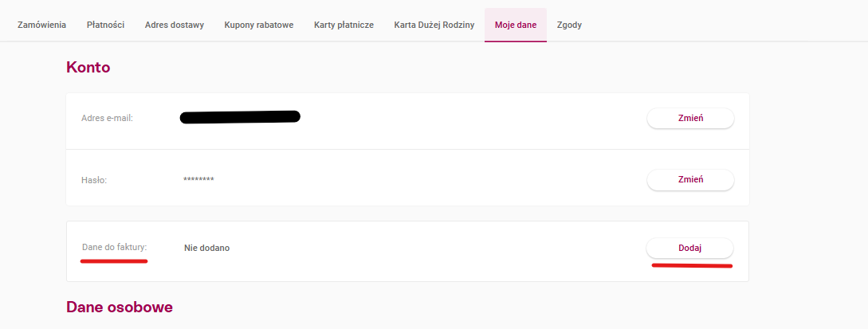Click the masked password asterisks
The image size is (868, 329).
[198, 180]
